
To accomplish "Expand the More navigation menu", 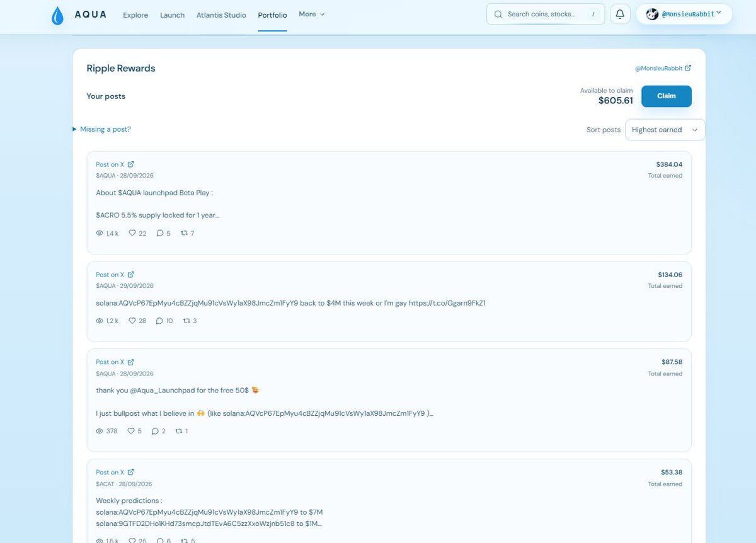I will pos(312,14).
